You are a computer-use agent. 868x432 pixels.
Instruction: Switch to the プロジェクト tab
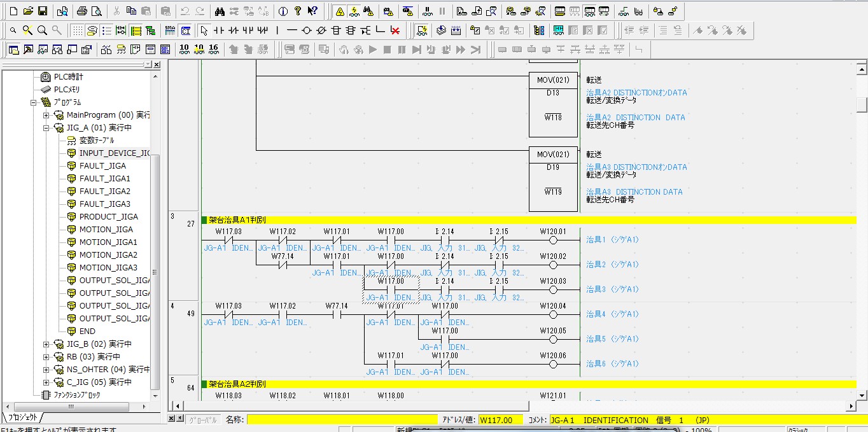(x=23, y=418)
